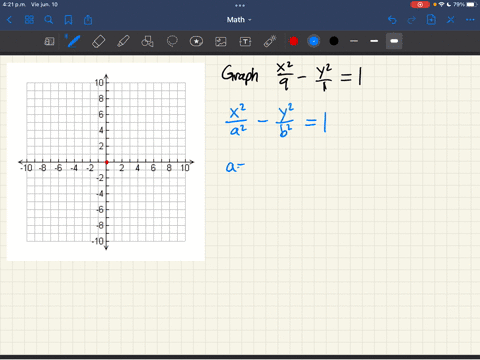Tap the inserted coordinate grid image
This screenshot has height=360, width=480.
point(106,162)
